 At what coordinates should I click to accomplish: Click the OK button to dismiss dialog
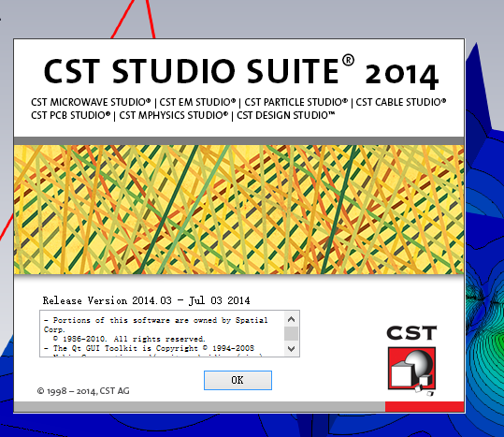coord(238,380)
